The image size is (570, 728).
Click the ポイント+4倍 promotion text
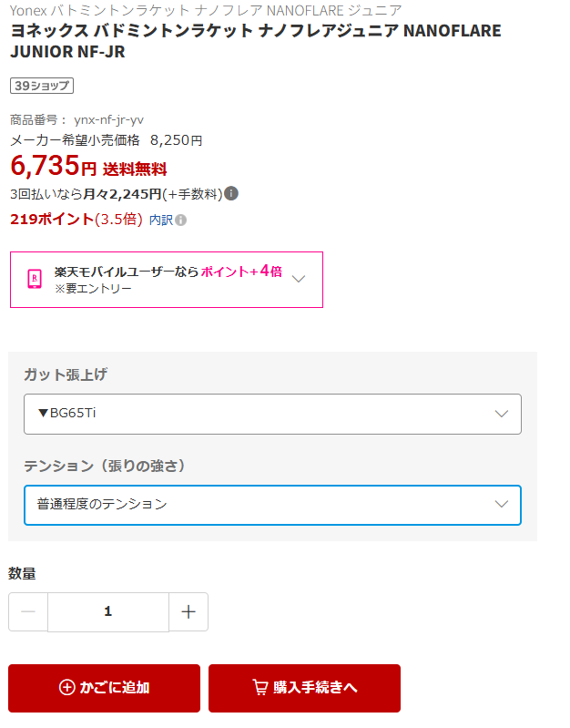241,272
